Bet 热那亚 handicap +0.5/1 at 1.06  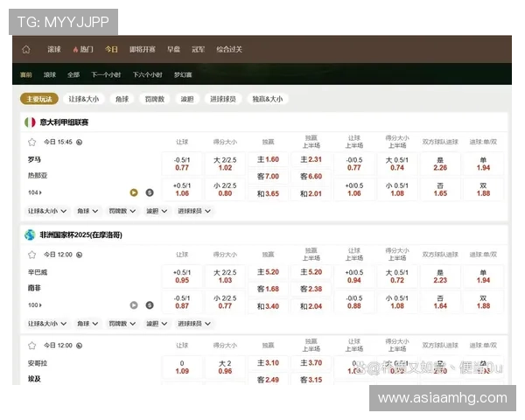(182, 190)
